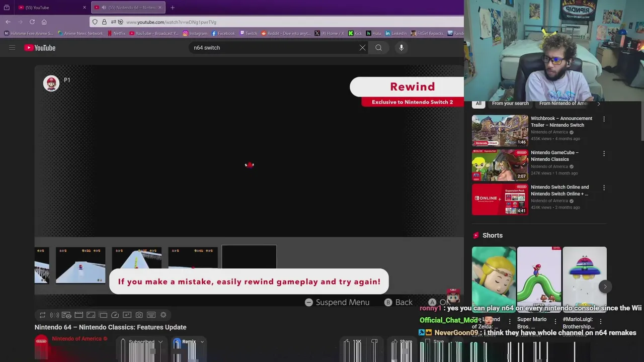The width and height of the screenshot is (644, 362).
Task: Reload the page with the refresh icon
Action: (32, 22)
